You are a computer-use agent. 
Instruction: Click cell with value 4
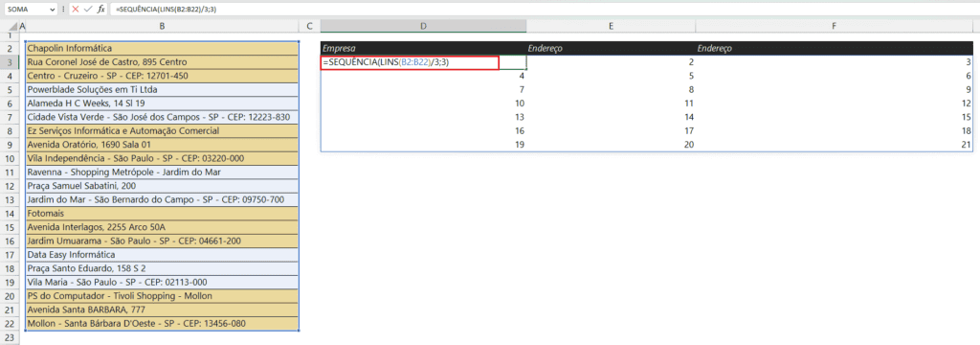(423, 76)
